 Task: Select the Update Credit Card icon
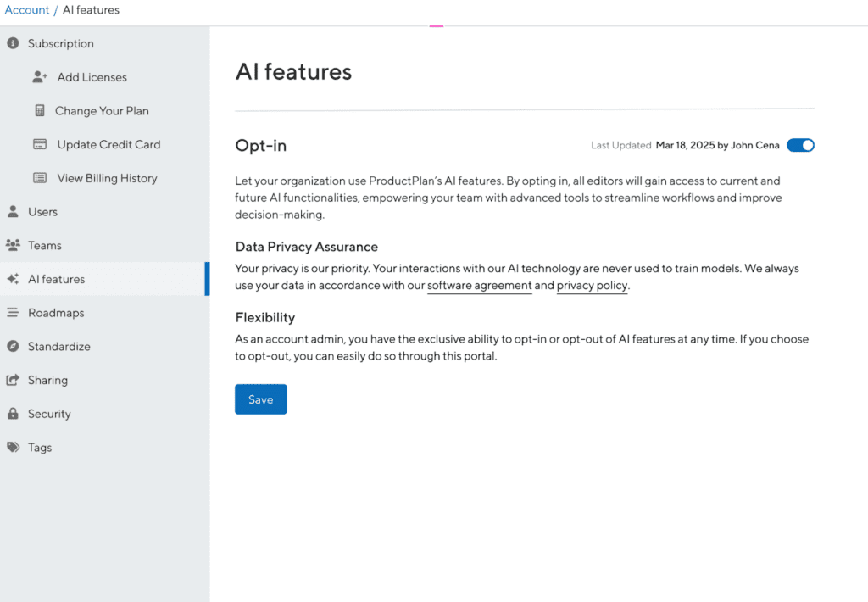(x=40, y=144)
